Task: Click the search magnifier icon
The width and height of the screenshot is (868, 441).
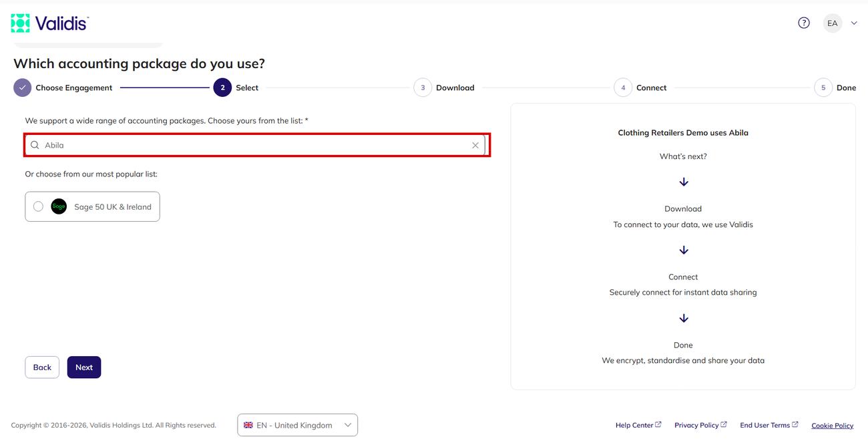Action: pos(35,145)
